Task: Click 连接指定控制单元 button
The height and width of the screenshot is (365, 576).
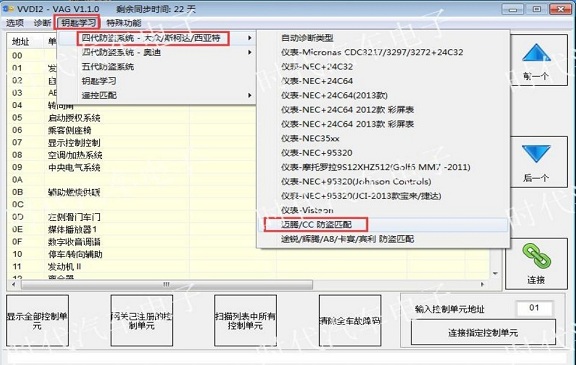Action: pos(483,332)
